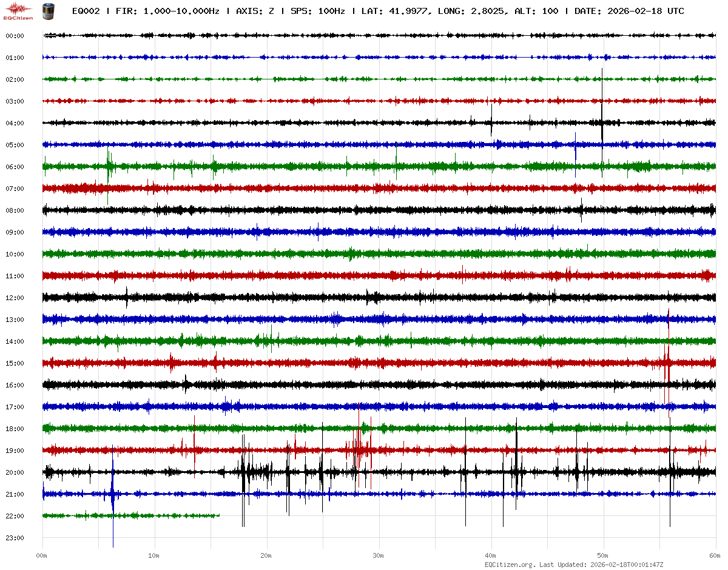This screenshot has height=570, width=728.
Task: Select the 00:00 hour row label
Action: 15,36
